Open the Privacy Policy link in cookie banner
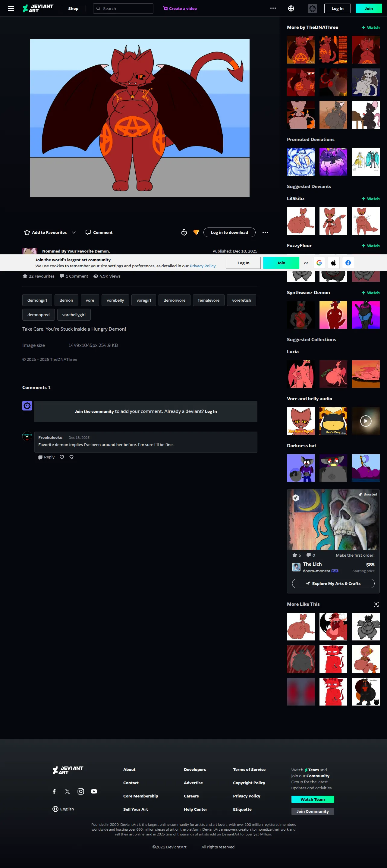Screen dimensions: 387x868 coord(203,266)
